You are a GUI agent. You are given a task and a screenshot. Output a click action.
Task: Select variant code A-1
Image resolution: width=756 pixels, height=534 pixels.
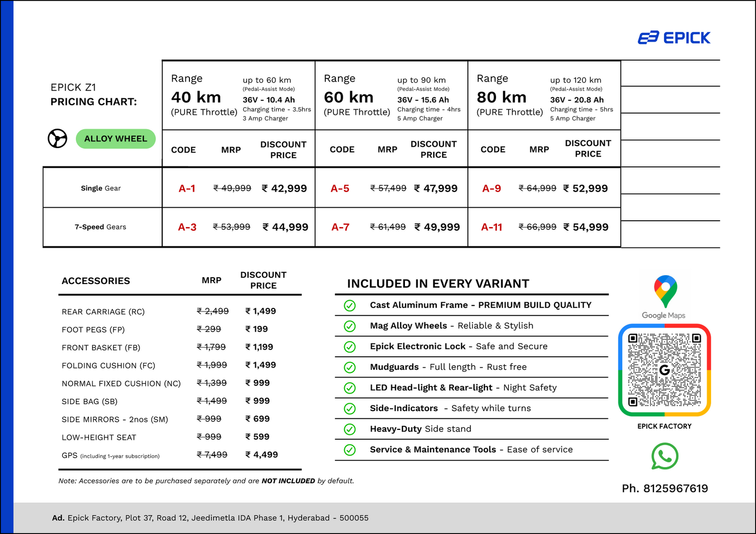tap(187, 188)
